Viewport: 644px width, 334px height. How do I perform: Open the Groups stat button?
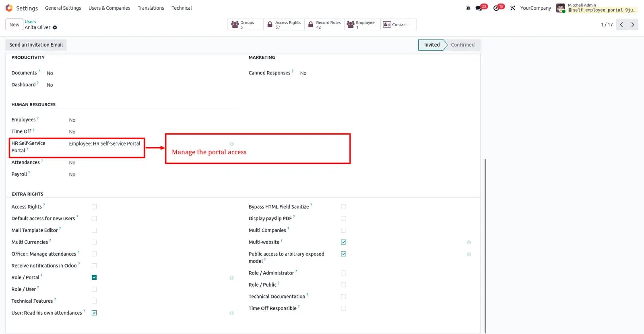click(246, 25)
